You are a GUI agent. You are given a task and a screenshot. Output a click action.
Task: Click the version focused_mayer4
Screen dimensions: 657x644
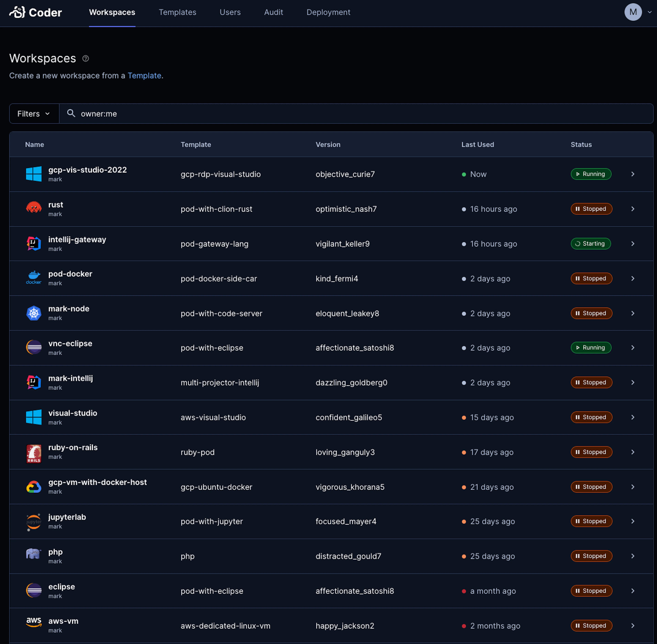[x=346, y=521]
